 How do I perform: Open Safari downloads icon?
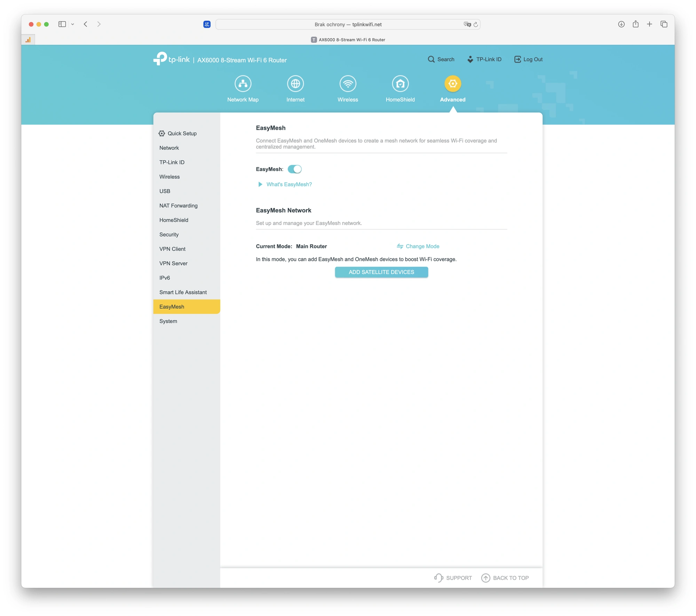[621, 24]
